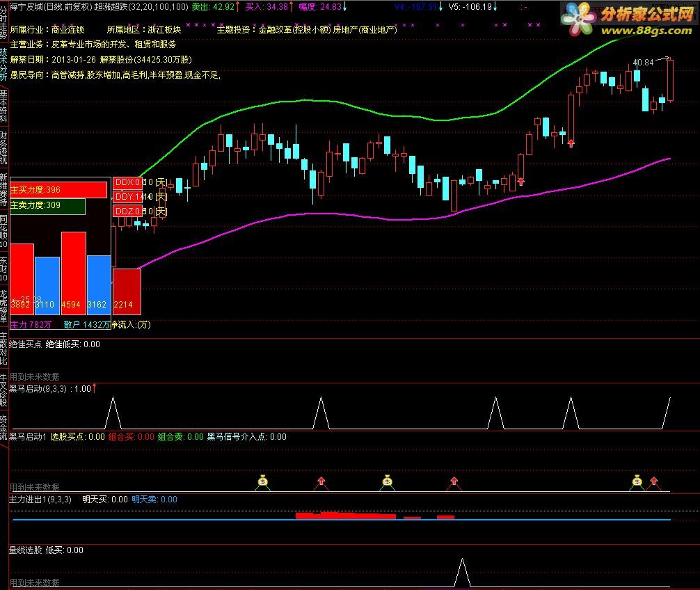The height and width of the screenshot is (590, 700).
Task: Click the 所属行业：商业连锁 info line
Action: [47, 29]
